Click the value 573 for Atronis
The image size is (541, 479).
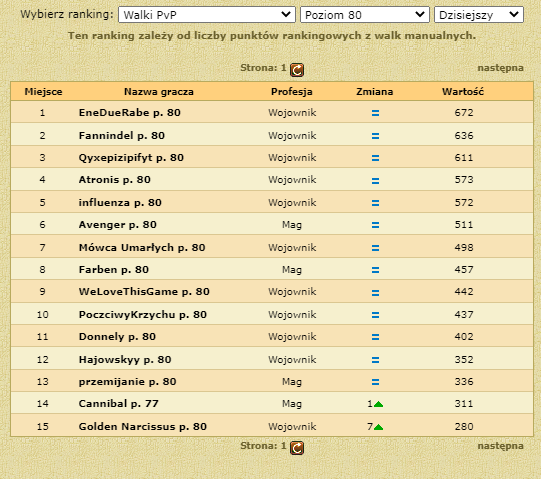coord(464,179)
